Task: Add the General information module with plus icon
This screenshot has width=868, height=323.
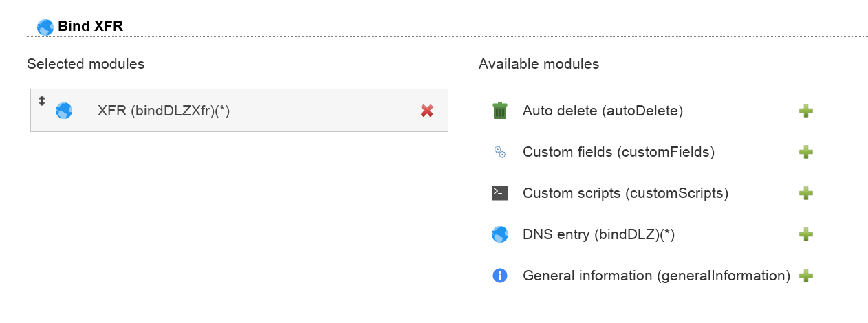Action: point(806,276)
